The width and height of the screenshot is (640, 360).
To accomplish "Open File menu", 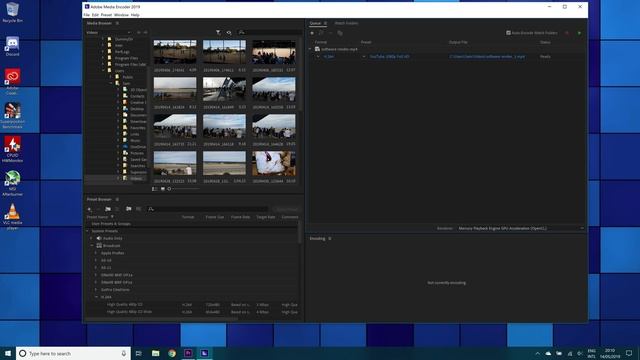I will (87, 15).
